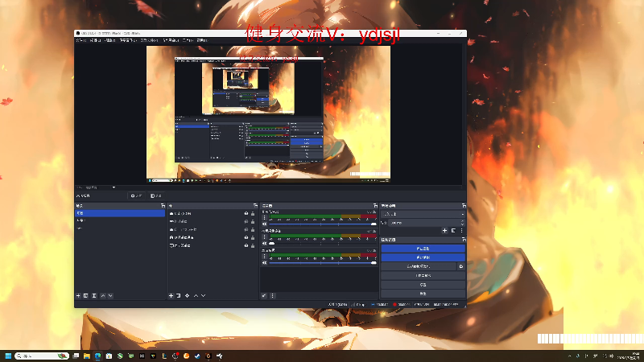Image resolution: width=644 pixels, height=362 pixels.
Task: Toggle visibility eye of fourth source
Action: tap(246, 237)
